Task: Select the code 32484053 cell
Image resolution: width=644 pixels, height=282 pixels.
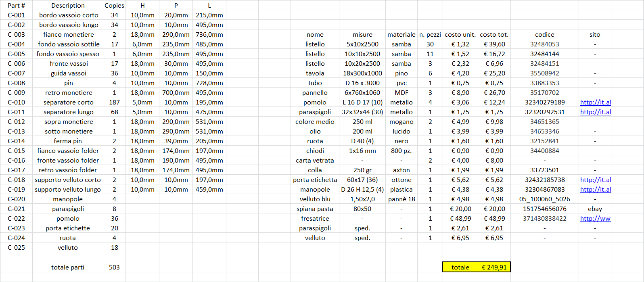Action: 544,44
